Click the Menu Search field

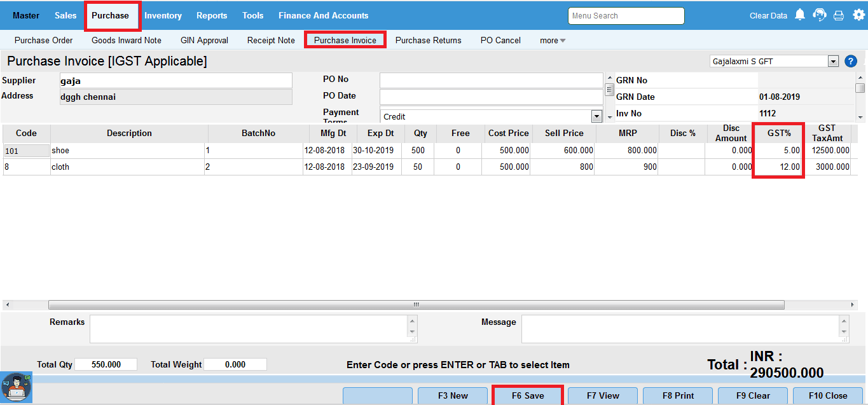point(626,16)
